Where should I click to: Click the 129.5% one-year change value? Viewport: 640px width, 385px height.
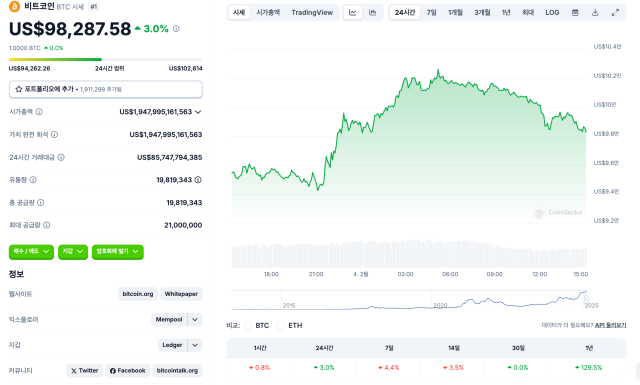click(589, 367)
